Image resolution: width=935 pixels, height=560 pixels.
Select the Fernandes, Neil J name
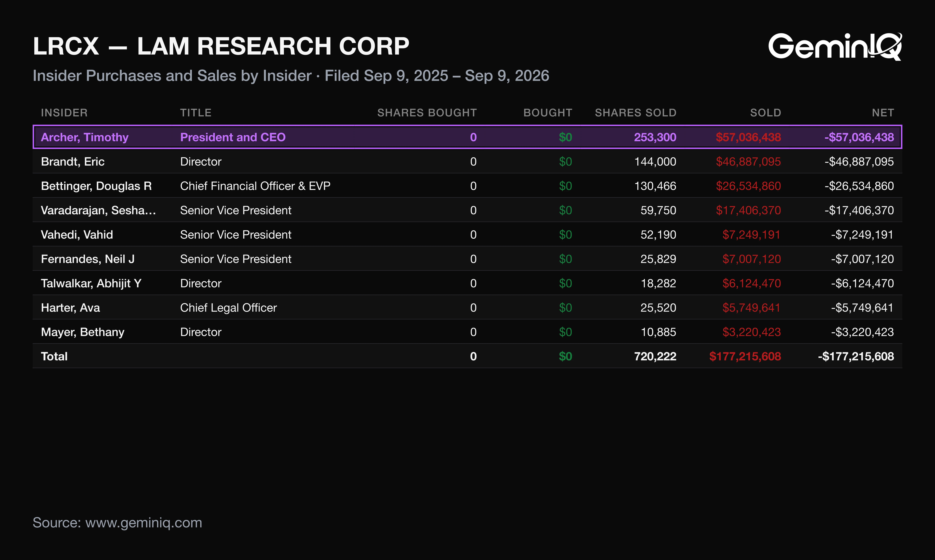coord(87,259)
